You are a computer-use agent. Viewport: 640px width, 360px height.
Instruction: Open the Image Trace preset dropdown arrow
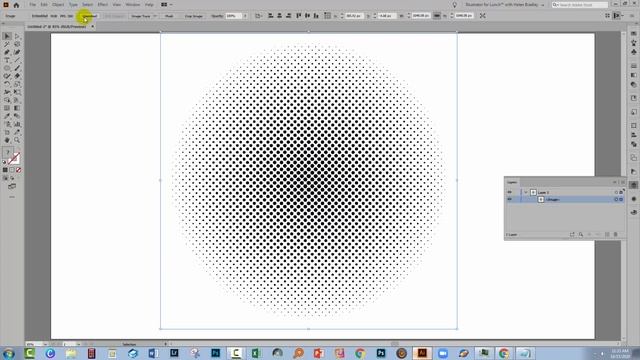point(155,16)
